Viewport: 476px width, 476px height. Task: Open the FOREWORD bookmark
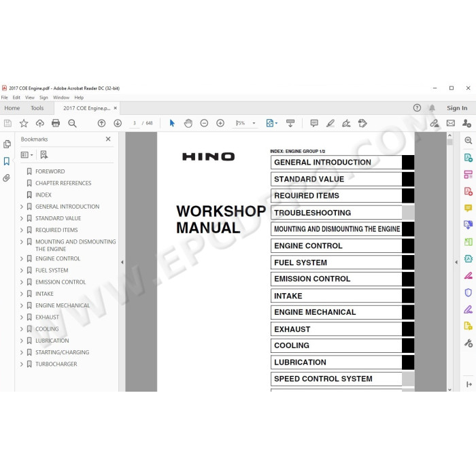[x=50, y=171]
